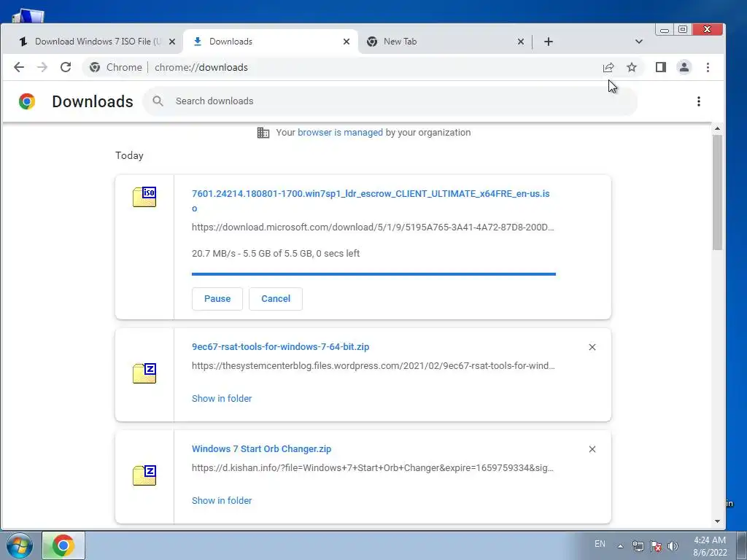Open the side panel icon

pyautogui.click(x=661, y=67)
